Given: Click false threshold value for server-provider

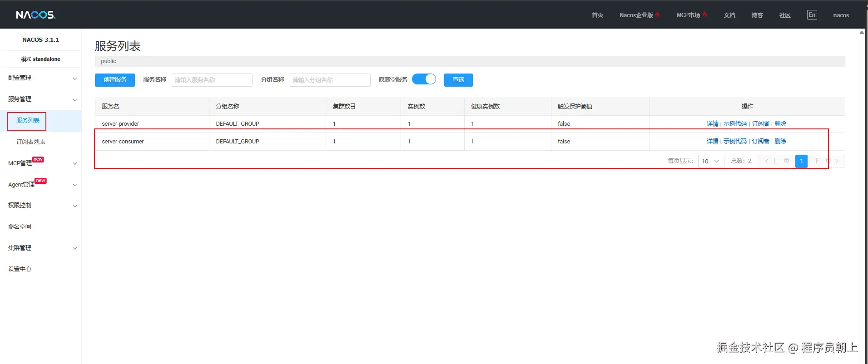Looking at the screenshot, I should [x=564, y=124].
